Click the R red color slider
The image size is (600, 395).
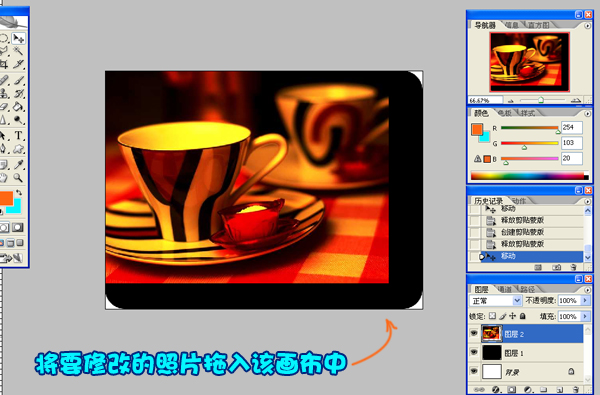coord(530,128)
